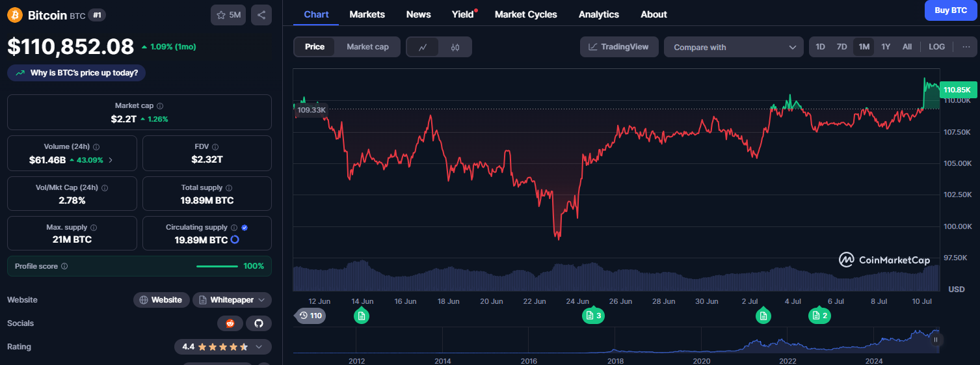Add Bitcoin to watchlist star button
Viewport: 980px width, 365px height.
(228, 15)
